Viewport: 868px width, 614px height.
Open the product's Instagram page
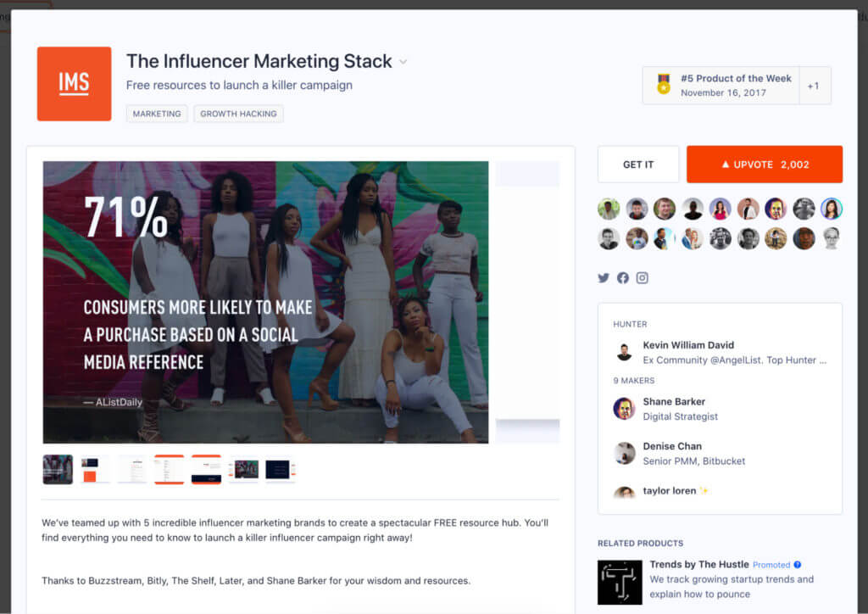pos(642,277)
